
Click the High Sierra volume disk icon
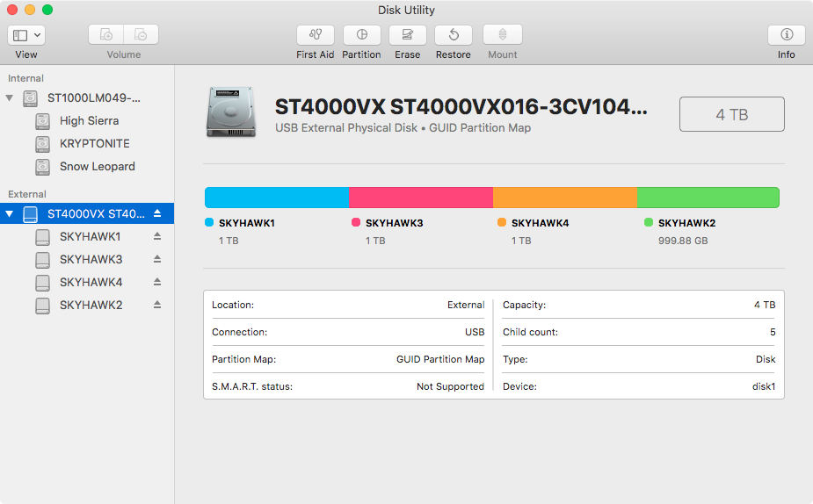point(42,121)
